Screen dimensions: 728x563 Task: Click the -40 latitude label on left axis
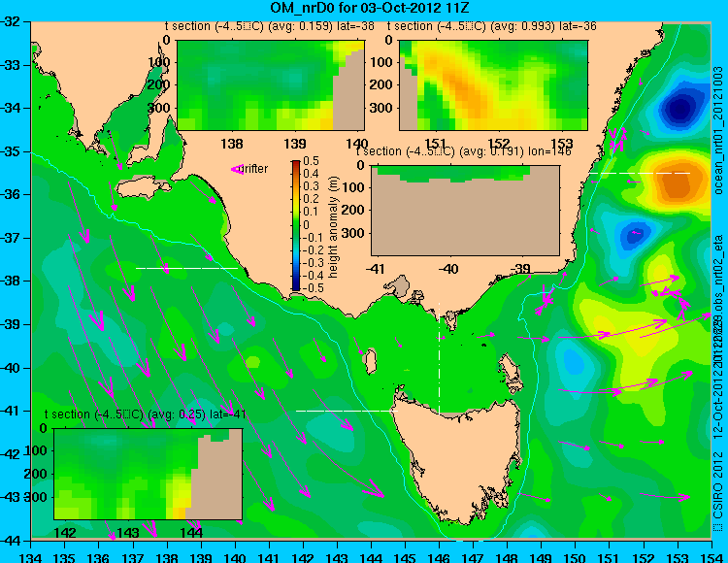11,368
